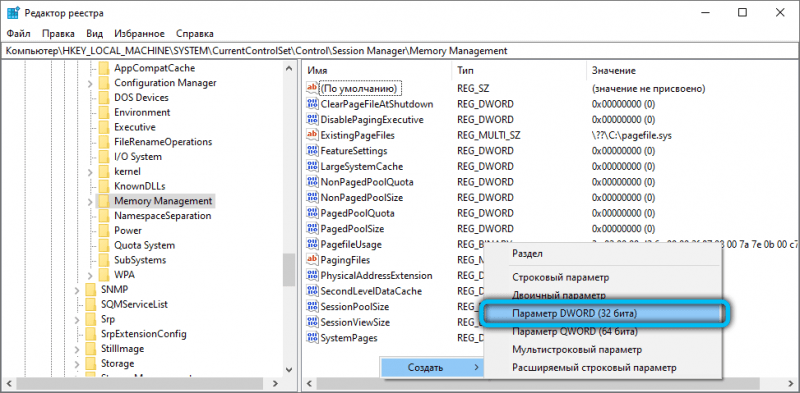Viewport: 800px width, 393px height.
Task: Click tree pane vertical scrollbar down arrow
Action: [289, 370]
